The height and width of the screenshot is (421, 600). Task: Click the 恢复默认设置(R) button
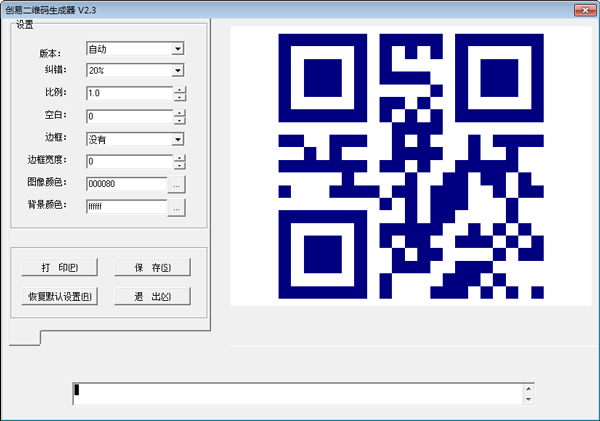coord(60,296)
